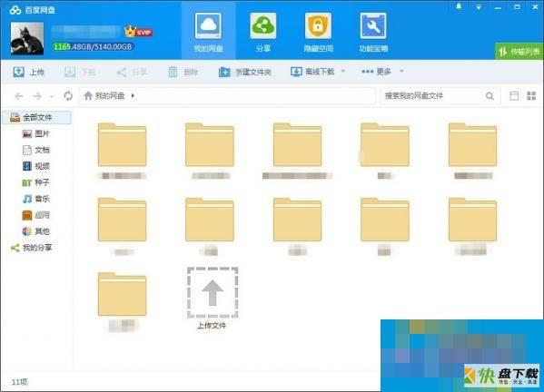Image resolution: width=544 pixels, height=392 pixels.
Task: Expand the 离线下载 dropdown arrow
Action: 343,71
